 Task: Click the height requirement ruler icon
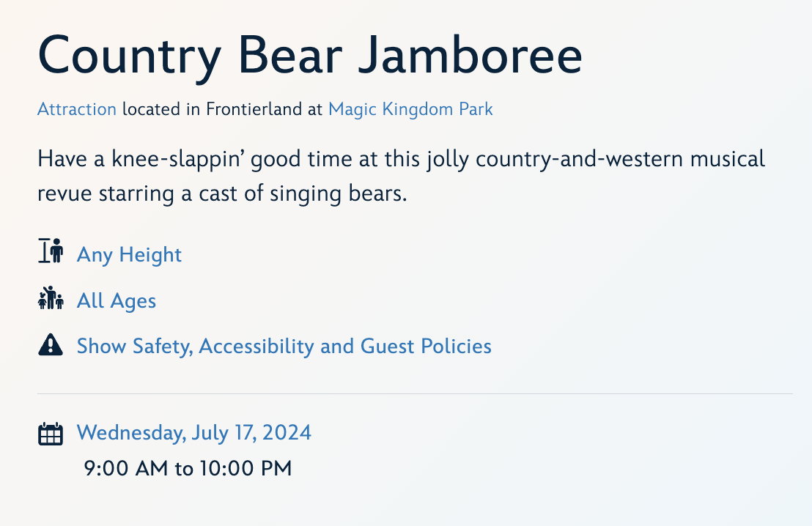click(x=51, y=251)
